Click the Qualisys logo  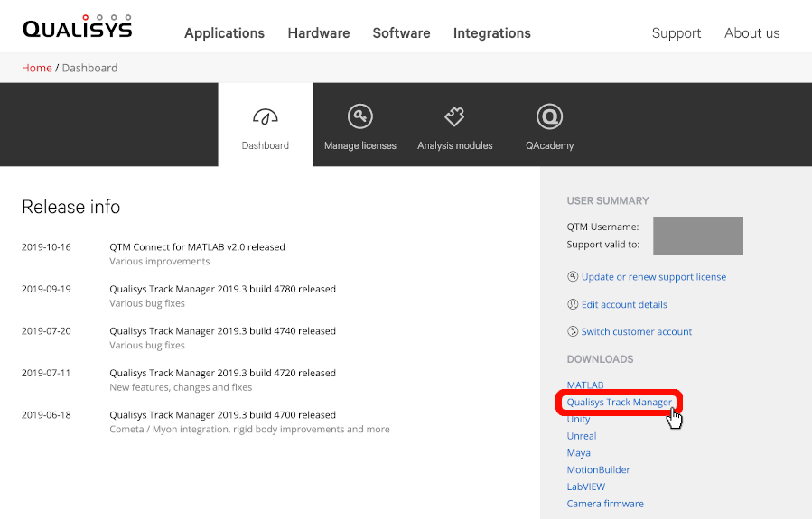click(x=77, y=27)
